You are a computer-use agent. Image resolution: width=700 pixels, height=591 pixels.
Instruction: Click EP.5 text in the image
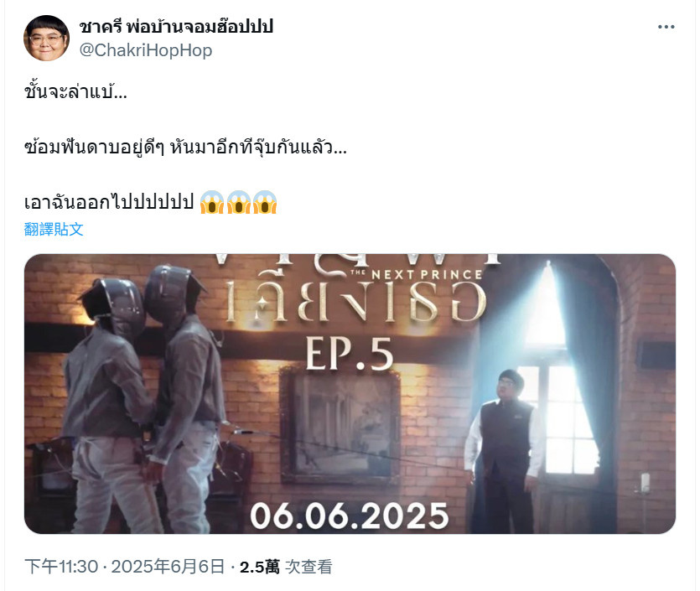350,355
